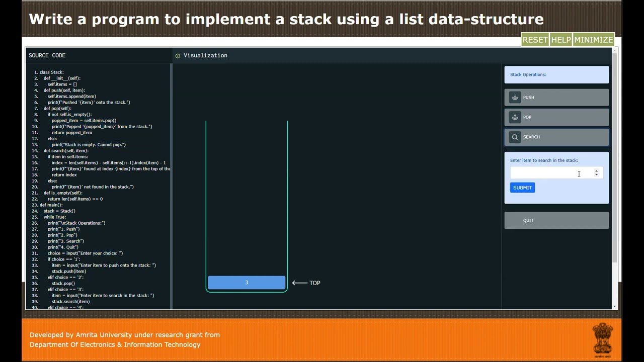This screenshot has width=644, height=362.
Task: Click 'Enter item to search in the stack:' label
Action: coord(544,160)
